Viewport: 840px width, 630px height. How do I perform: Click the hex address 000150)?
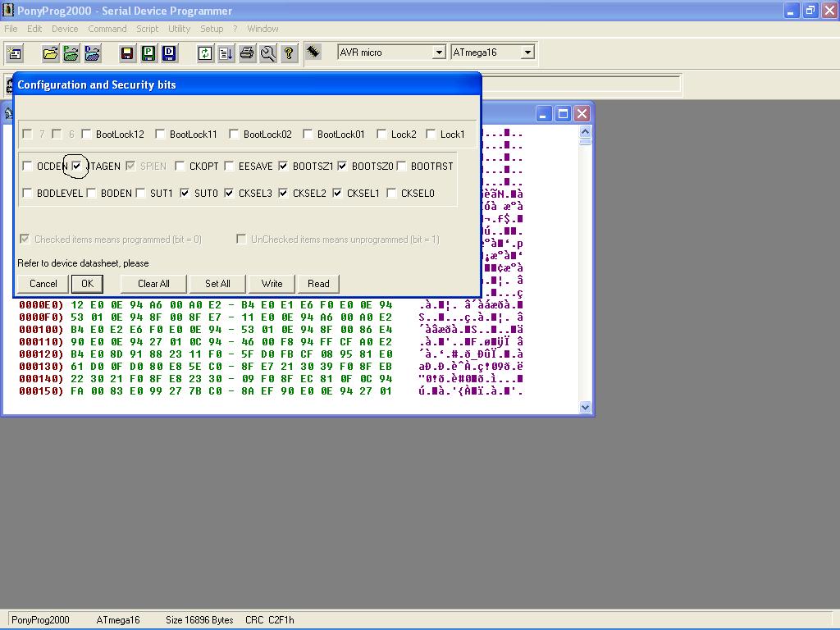coord(41,391)
